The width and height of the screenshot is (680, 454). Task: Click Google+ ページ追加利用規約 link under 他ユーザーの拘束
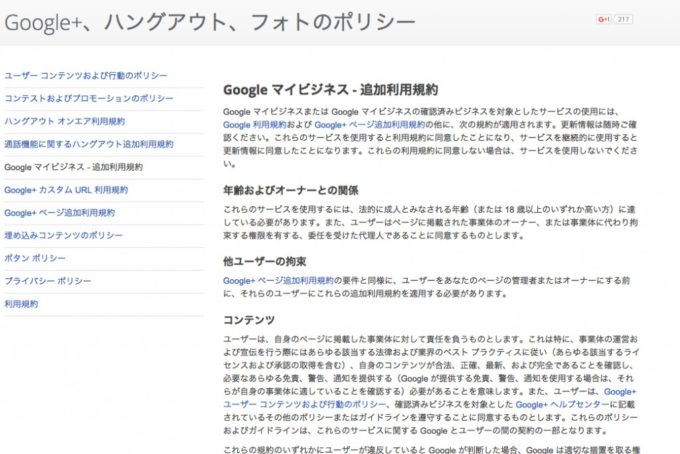tap(278, 281)
